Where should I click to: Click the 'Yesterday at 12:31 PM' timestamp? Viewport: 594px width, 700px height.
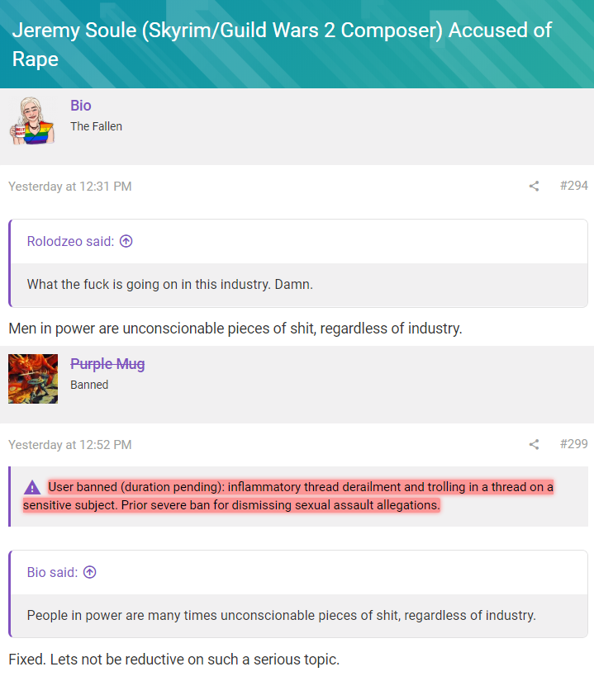click(70, 187)
